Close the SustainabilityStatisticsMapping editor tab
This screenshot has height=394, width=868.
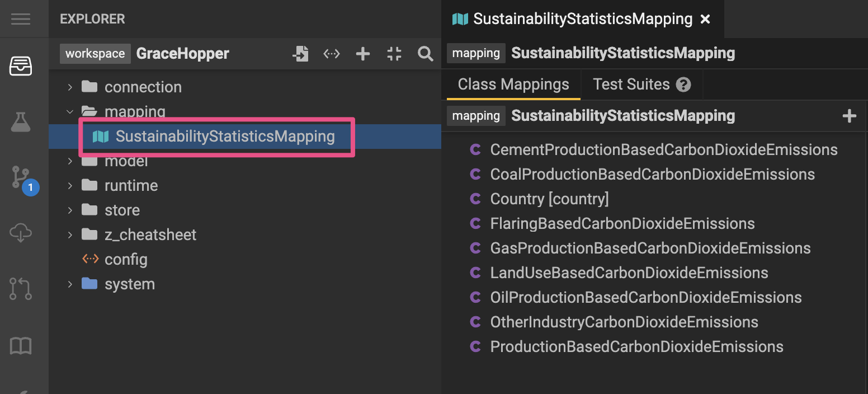(705, 19)
